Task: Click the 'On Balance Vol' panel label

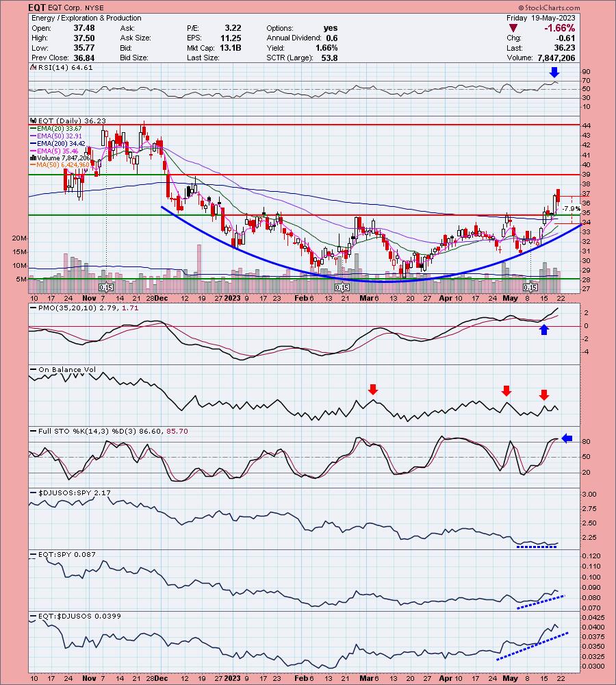Action: pyautogui.click(x=63, y=370)
